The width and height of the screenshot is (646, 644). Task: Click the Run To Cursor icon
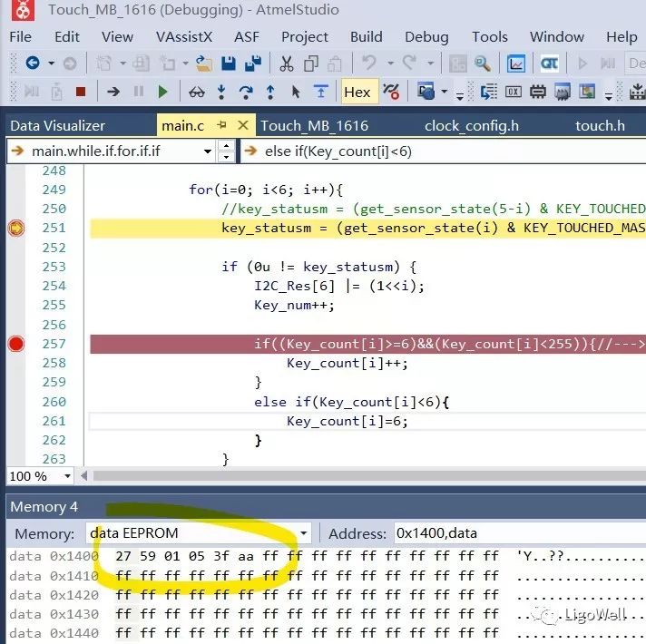[x=295, y=92]
